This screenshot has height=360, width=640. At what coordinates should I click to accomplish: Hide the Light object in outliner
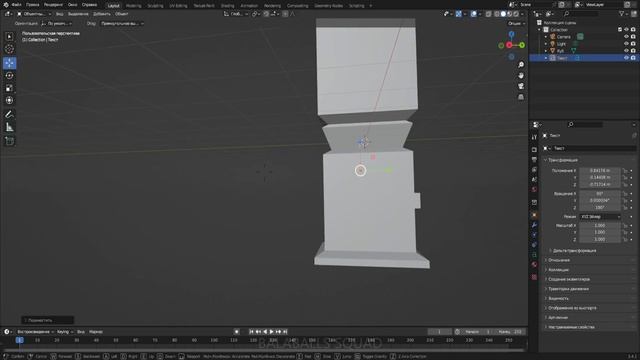pyautogui.click(x=626, y=44)
